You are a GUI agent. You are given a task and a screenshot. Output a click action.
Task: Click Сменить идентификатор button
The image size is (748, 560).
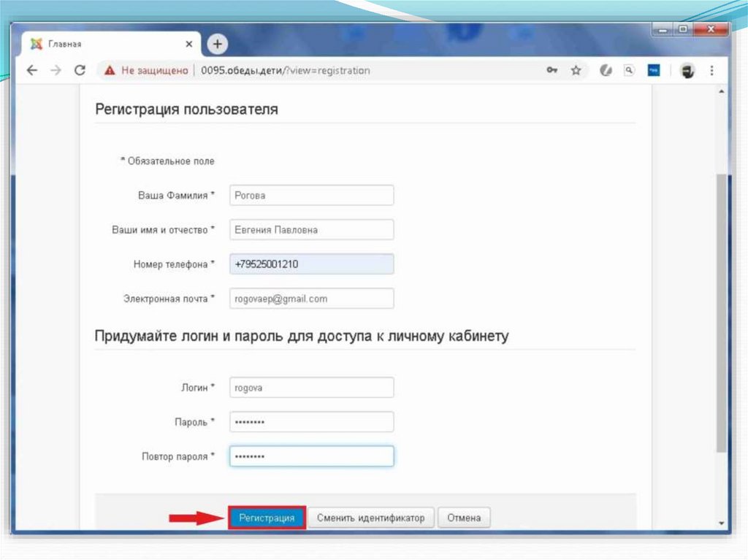[370, 518]
